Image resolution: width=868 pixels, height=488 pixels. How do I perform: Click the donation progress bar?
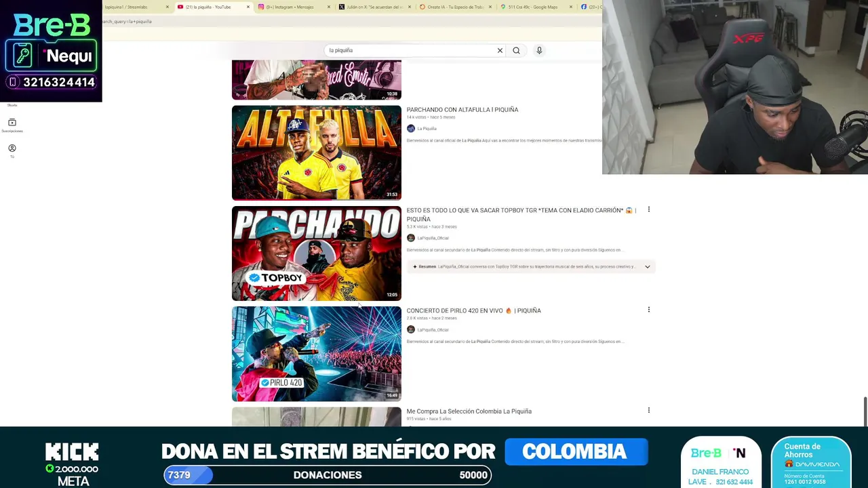click(328, 475)
